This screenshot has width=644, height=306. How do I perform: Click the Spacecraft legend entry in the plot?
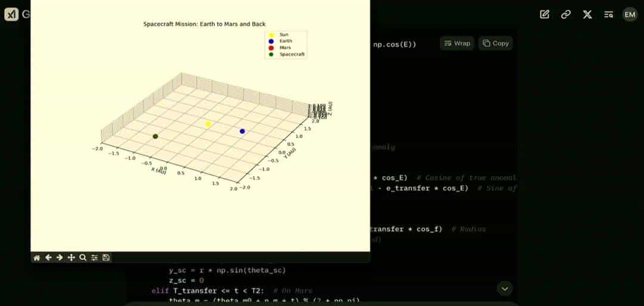tap(286, 54)
